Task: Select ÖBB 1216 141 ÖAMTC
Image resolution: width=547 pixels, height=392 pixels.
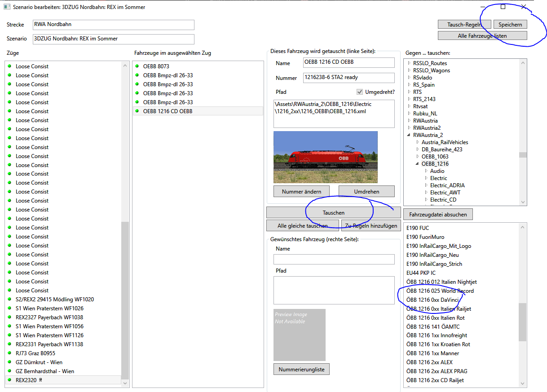Action: [x=433, y=326]
